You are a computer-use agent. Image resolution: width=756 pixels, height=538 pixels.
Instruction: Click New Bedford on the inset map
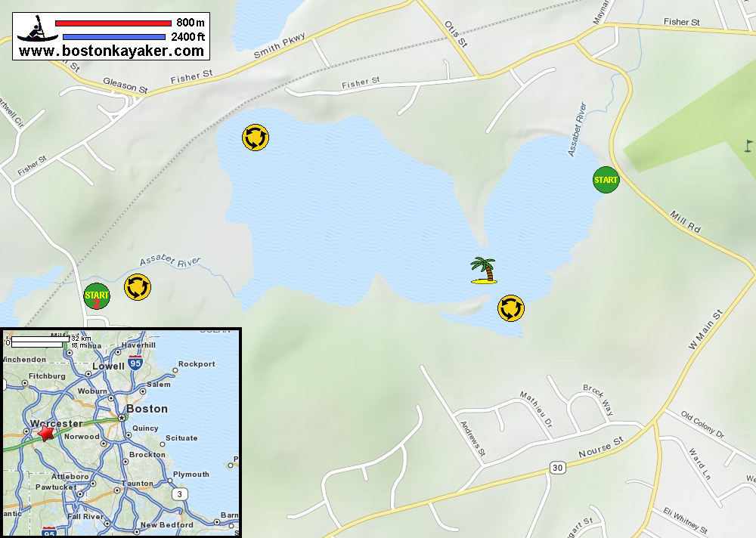pyautogui.click(x=167, y=524)
